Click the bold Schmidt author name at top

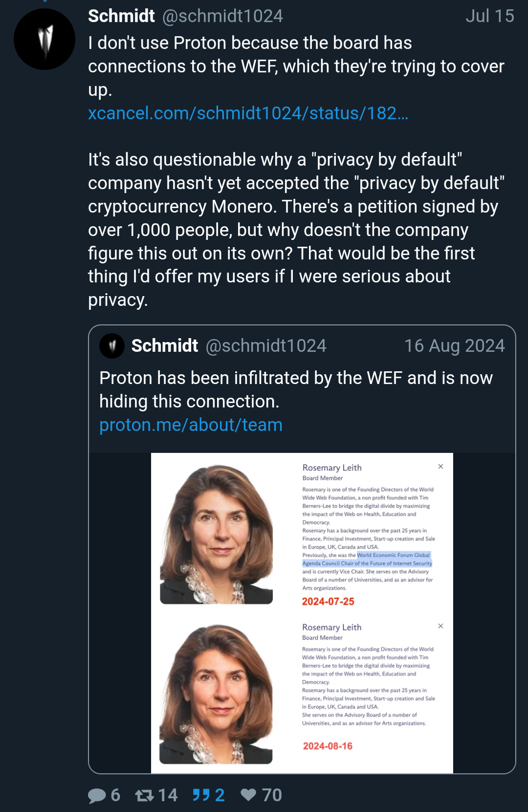[x=121, y=16]
